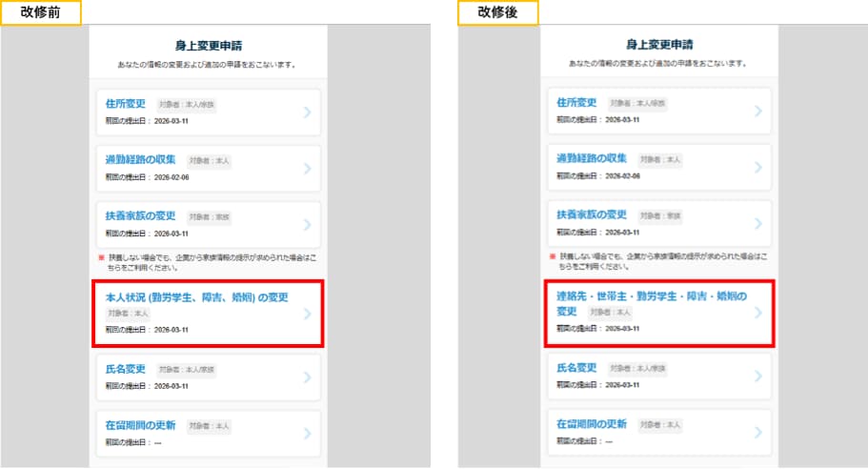This screenshot has width=868, height=469.
Task: Expand 在留期間の更新 via its chevron in 改修前 panel
Action: click(307, 433)
